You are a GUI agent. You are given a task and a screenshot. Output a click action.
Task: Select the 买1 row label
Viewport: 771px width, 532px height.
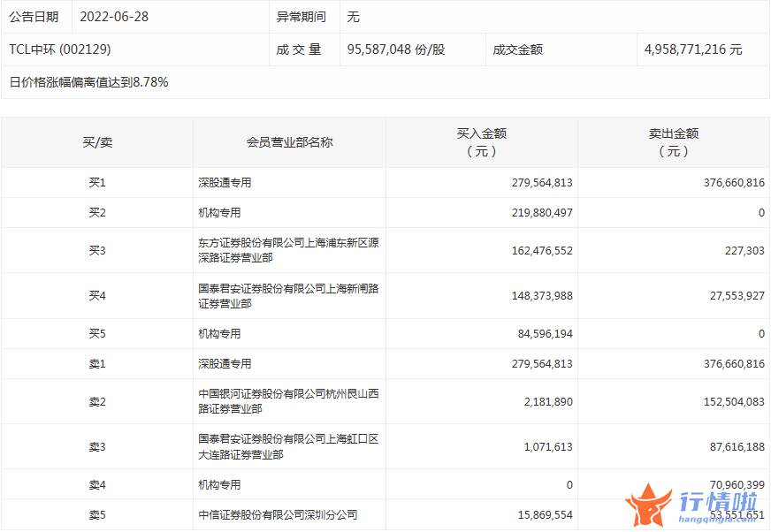pos(97,182)
